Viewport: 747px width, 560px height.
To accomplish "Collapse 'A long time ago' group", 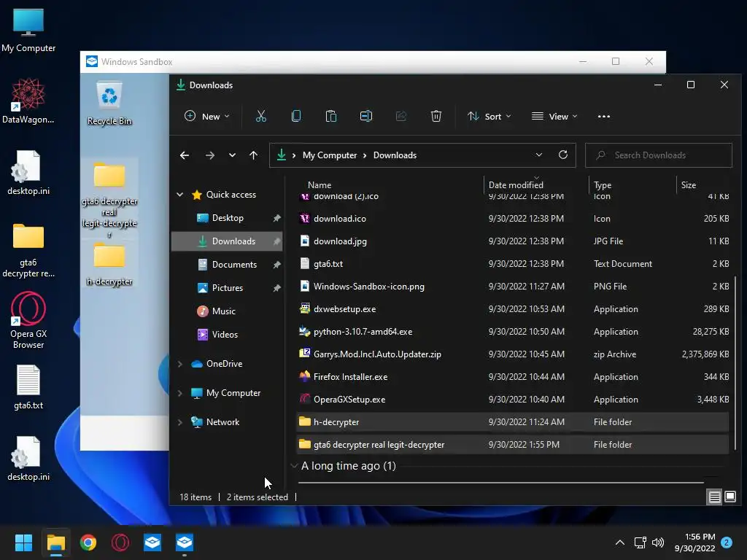I will click(294, 466).
